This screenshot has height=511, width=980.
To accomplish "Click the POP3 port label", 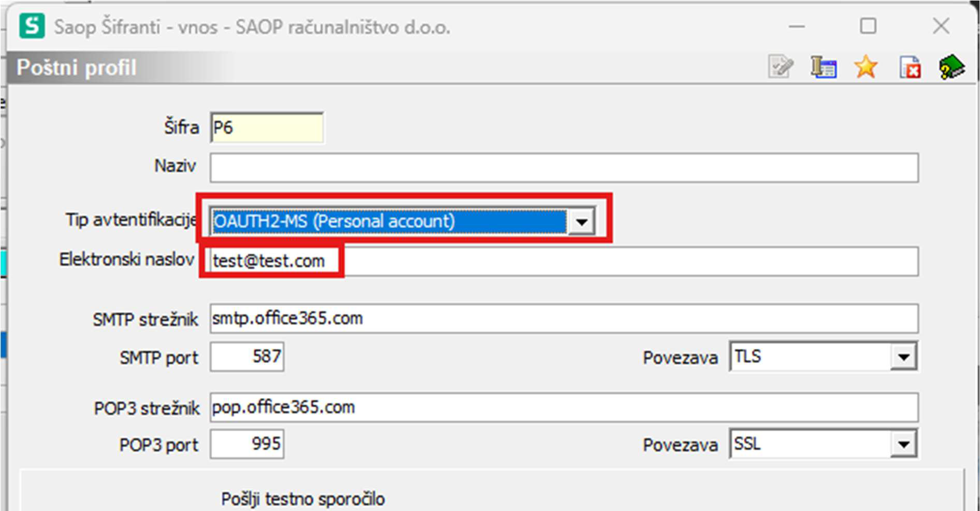I will [x=158, y=445].
